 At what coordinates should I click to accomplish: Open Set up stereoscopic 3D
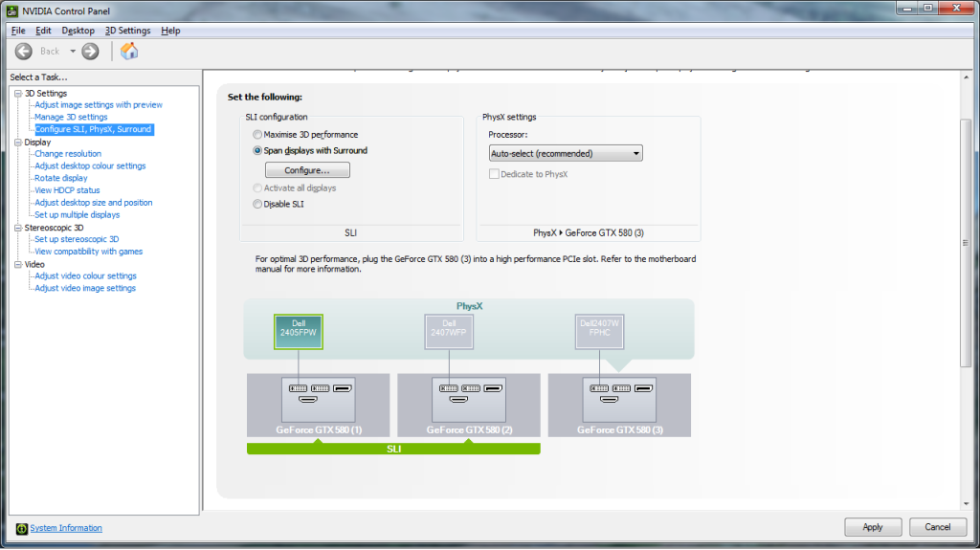(x=77, y=239)
